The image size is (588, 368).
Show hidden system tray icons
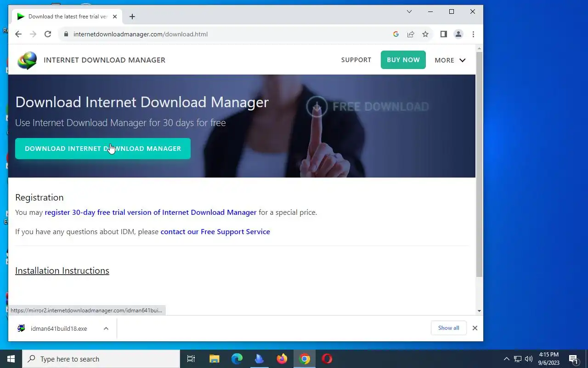[x=507, y=359]
